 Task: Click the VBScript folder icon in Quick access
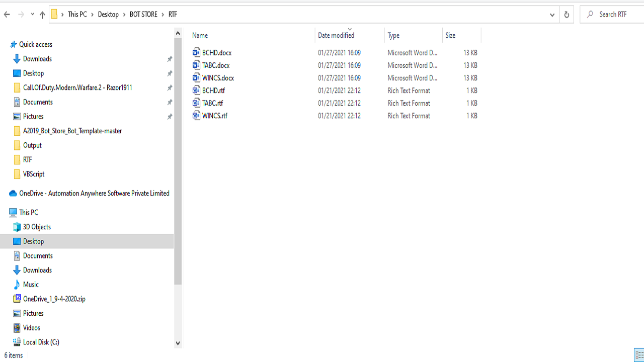coord(17,174)
